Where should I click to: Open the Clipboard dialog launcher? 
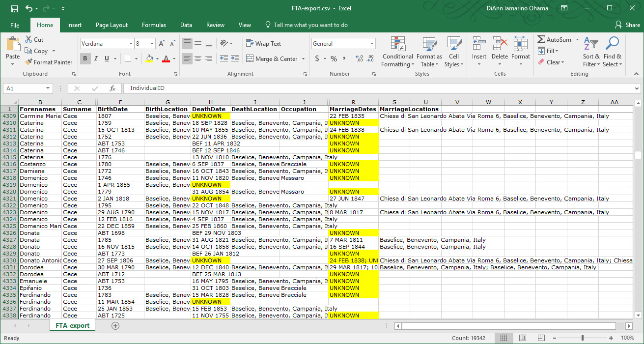tap(74, 74)
